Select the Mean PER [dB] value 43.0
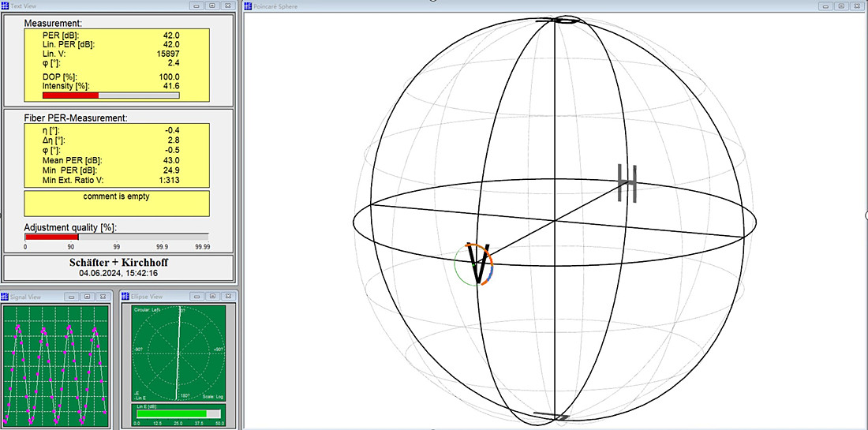Image resolution: width=868 pixels, height=430 pixels. click(171, 160)
